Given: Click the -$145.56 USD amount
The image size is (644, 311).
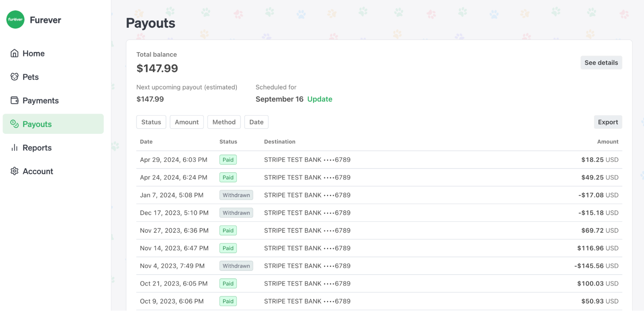Looking at the screenshot, I should tap(596, 266).
